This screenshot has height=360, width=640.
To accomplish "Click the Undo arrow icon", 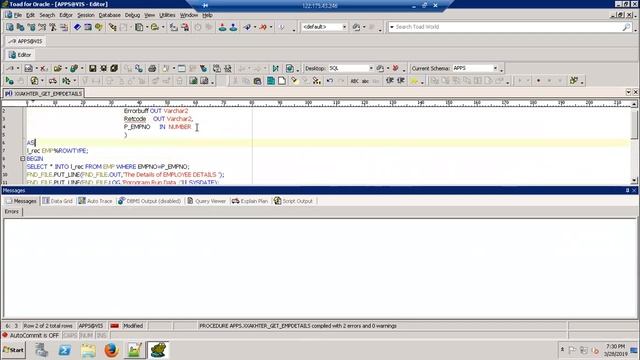I will (x=330, y=81).
